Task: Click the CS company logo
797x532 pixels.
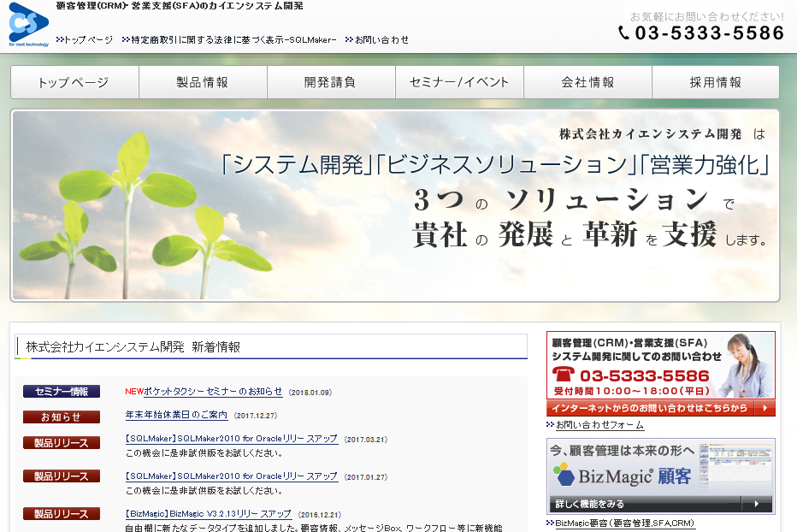Action: point(29,25)
